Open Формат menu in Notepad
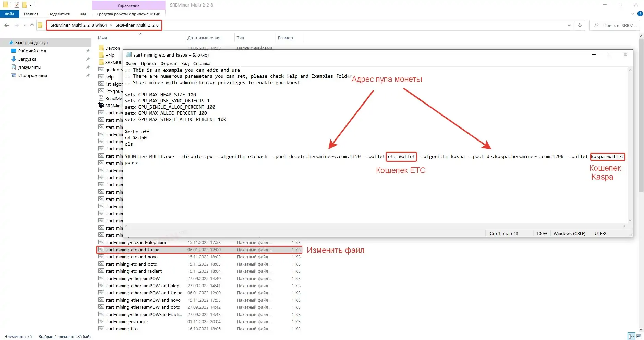Viewport: 644px width, 340px height. (x=169, y=63)
